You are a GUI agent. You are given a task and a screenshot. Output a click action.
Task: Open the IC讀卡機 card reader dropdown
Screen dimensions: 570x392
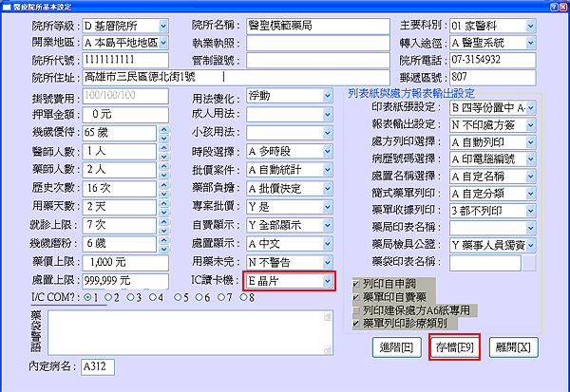point(328,281)
